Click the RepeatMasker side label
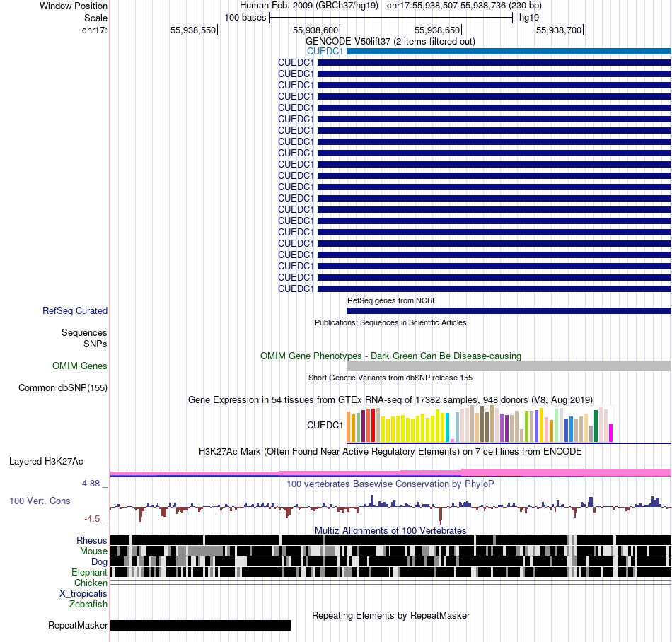This screenshot has height=642, width=672. coord(78,625)
